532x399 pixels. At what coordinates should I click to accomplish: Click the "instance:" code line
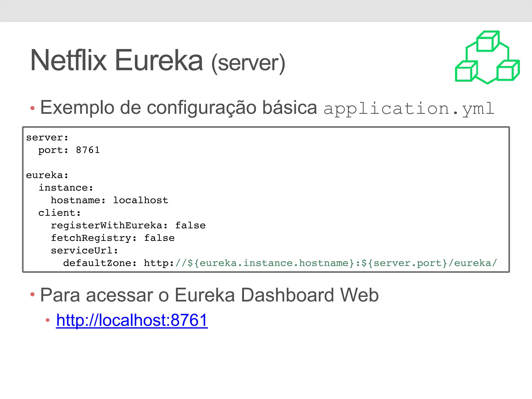(66, 188)
